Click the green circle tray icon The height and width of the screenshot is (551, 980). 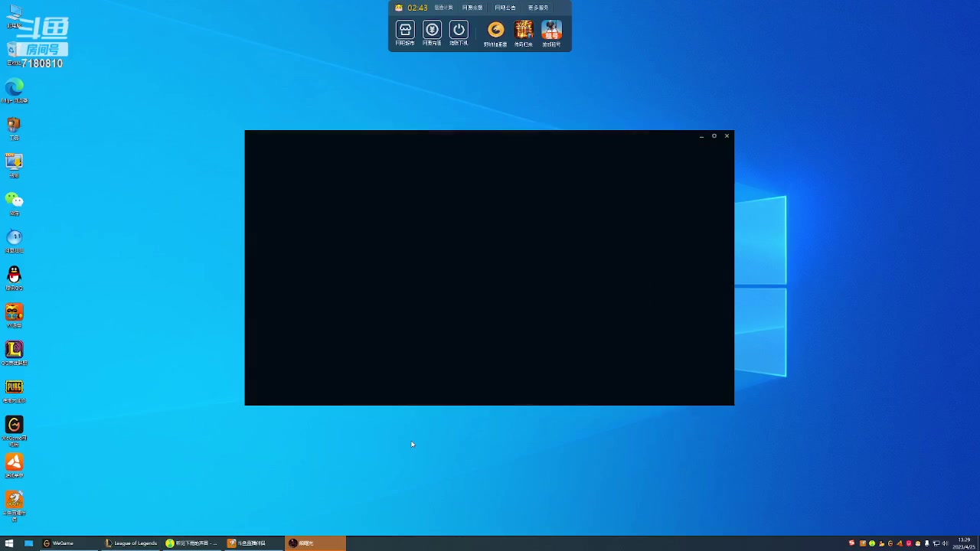(872, 543)
